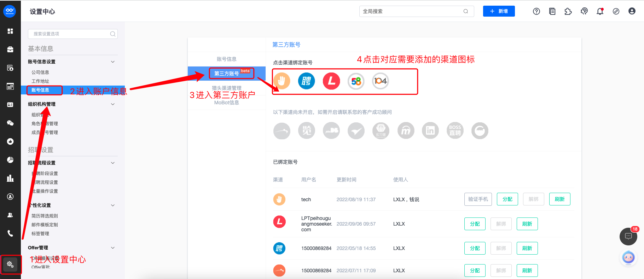Click the 新增 add button
Image resolution: width=644 pixels, height=279 pixels.
[x=499, y=11]
